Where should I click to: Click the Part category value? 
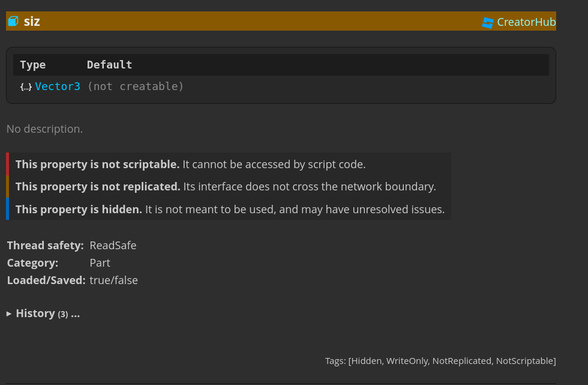tap(100, 263)
